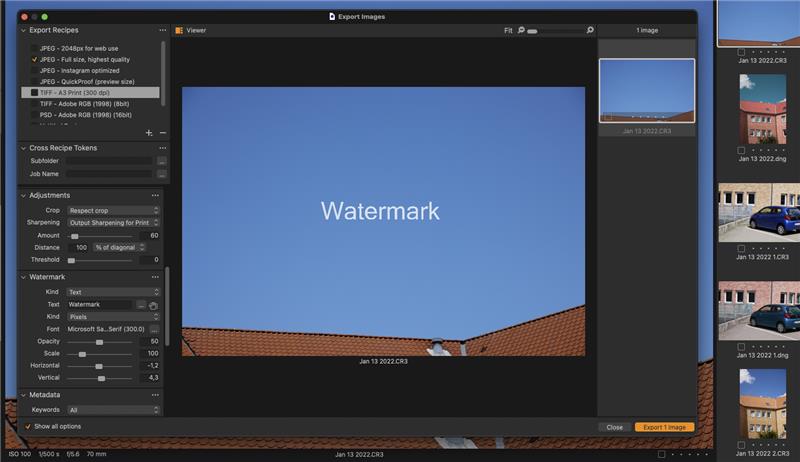This screenshot has height=462, width=800.
Task: Open the watermark Font chooser button
Action: pos(154,329)
